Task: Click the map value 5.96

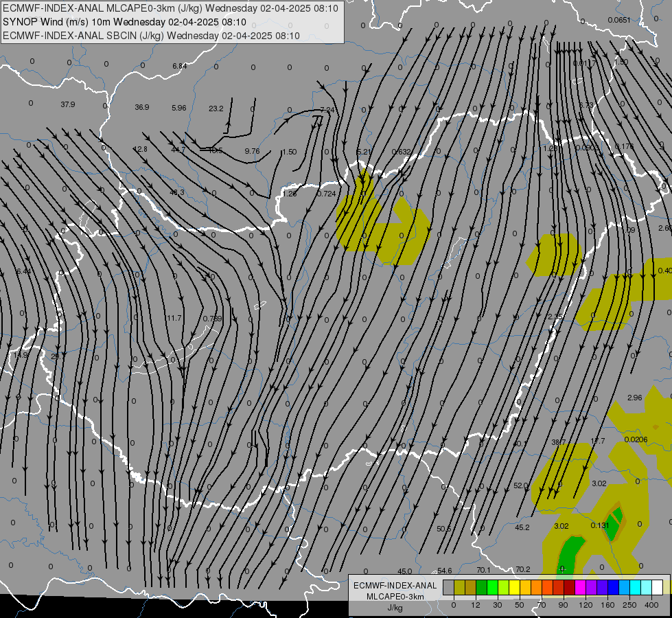Action: click(x=179, y=108)
